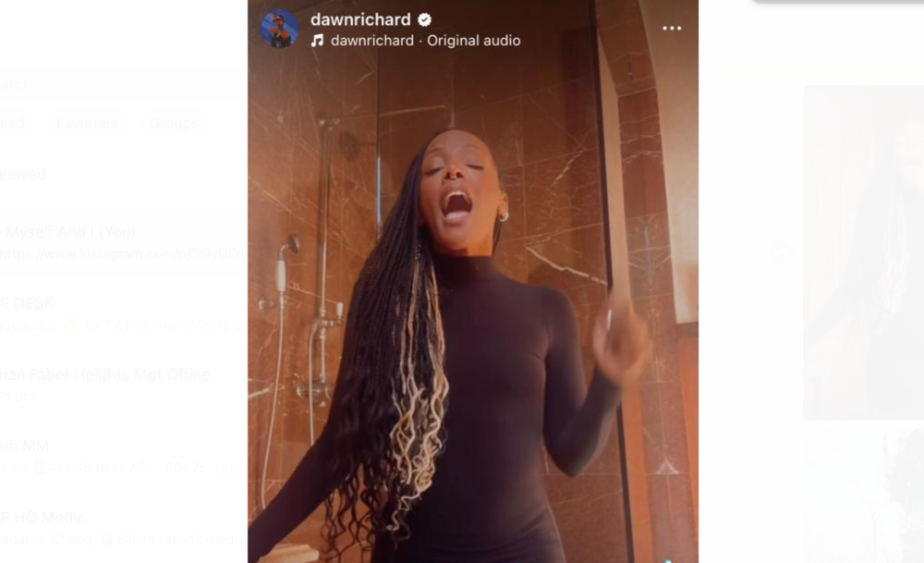Click the dawnrichard profile avatar
The height and width of the screenshot is (563, 924).
(x=280, y=29)
